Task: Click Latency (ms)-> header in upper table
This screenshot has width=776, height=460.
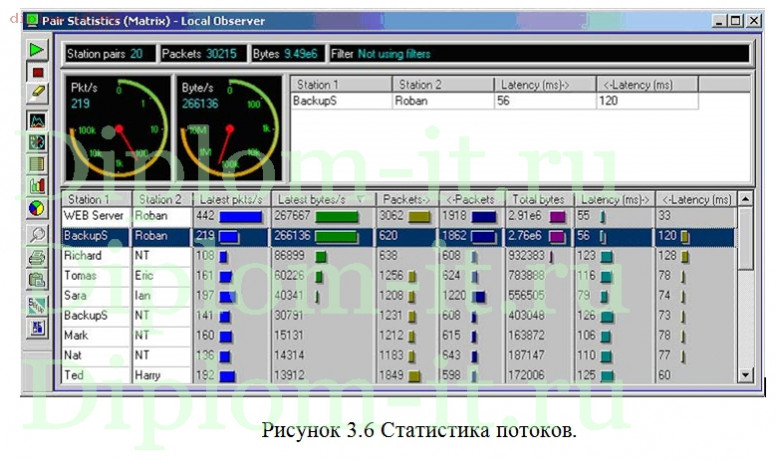Action: (545, 85)
